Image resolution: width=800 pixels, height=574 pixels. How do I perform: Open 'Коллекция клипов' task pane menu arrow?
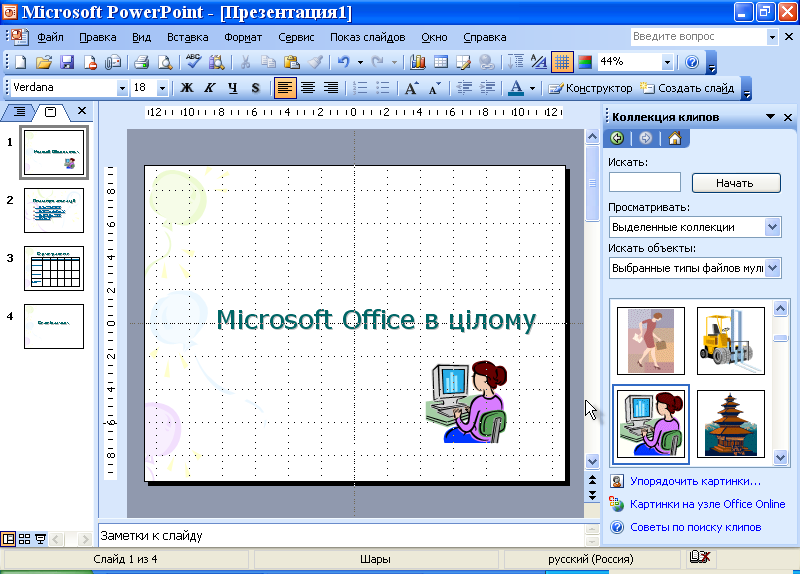(770, 117)
